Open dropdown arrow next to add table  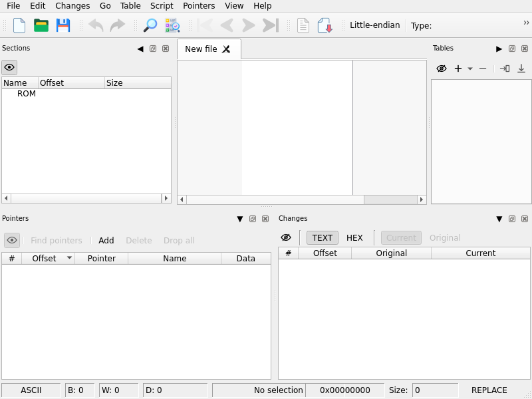coord(470,68)
